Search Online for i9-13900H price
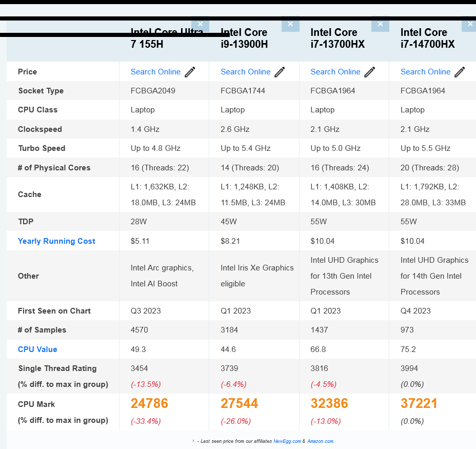Viewport: 476px width, 449px height. tap(245, 72)
